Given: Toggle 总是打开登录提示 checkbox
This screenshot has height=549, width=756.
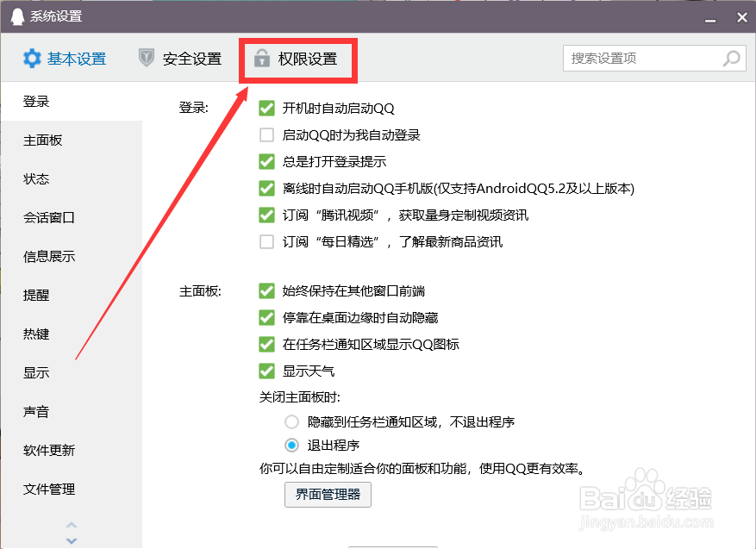Looking at the screenshot, I should (266, 161).
